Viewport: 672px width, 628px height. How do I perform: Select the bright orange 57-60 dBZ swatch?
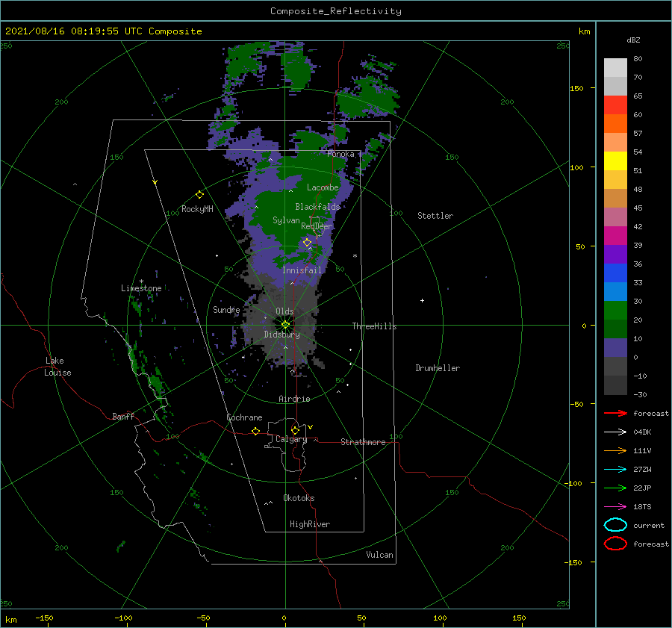pos(615,123)
